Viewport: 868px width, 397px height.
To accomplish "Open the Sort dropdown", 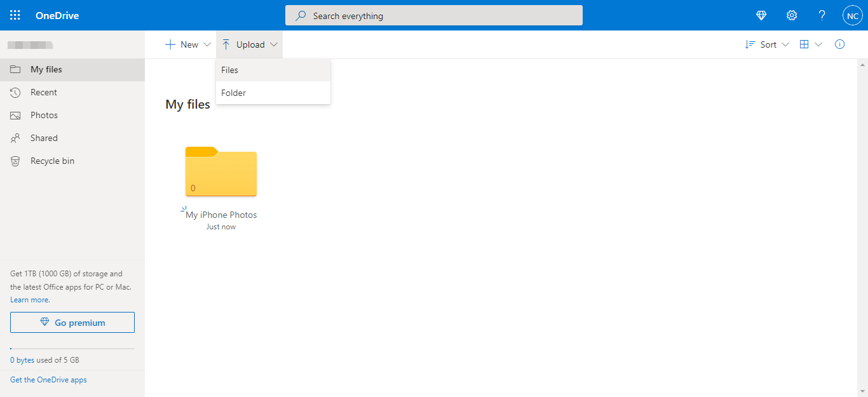I will coord(767,44).
